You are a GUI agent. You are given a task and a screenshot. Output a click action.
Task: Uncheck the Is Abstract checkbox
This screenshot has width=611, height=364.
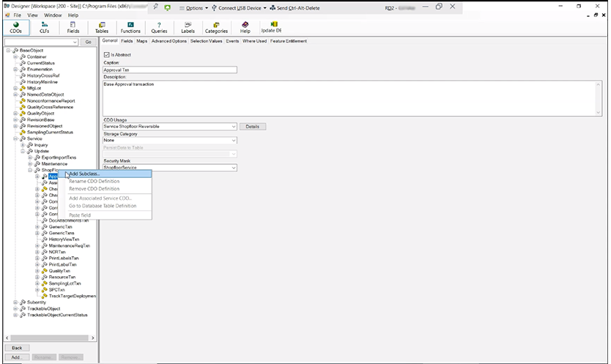(x=107, y=55)
